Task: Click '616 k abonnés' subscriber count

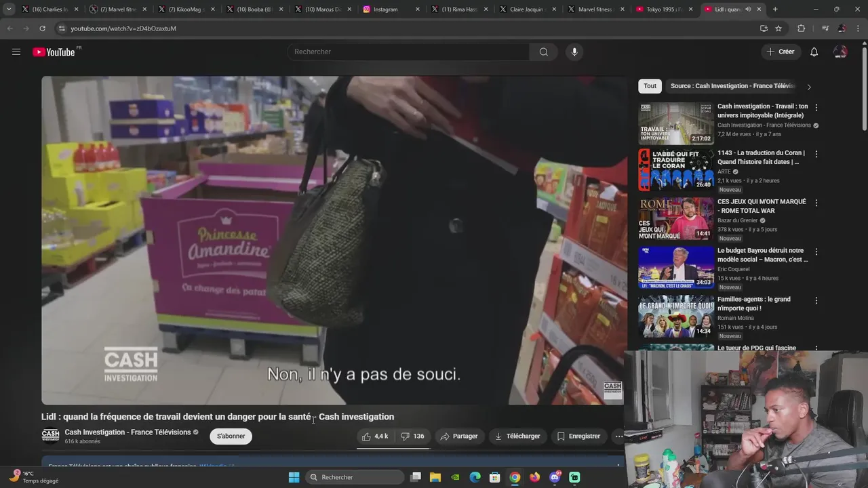Action: pyautogui.click(x=82, y=442)
